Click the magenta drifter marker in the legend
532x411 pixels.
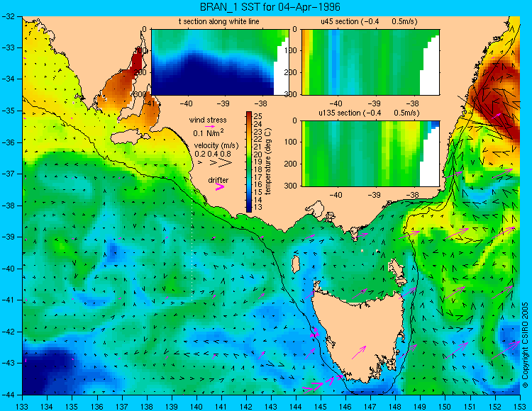point(219,187)
